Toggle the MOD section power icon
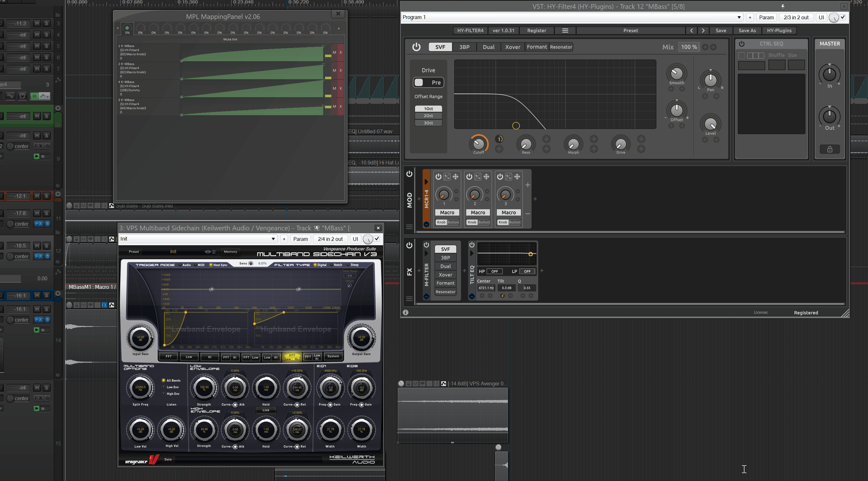 409,174
